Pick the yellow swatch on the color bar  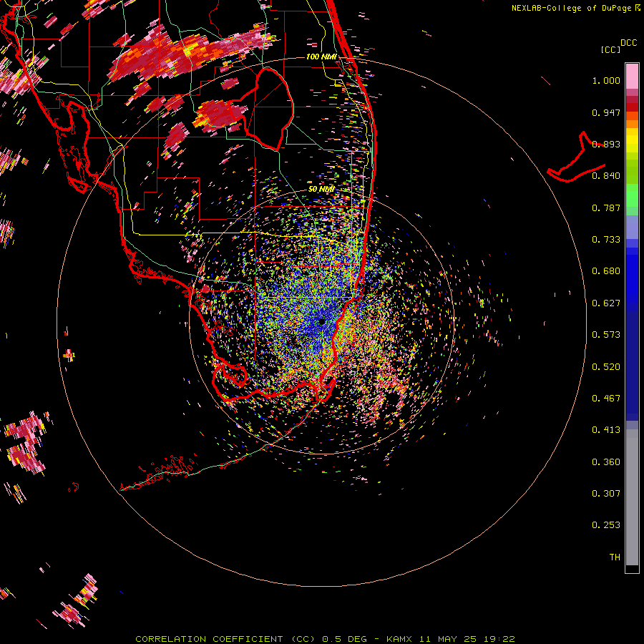(632, 140)
